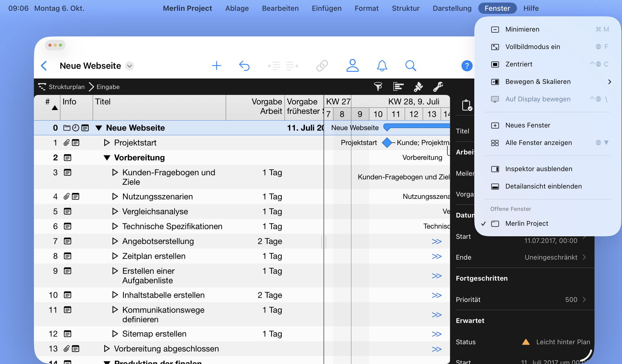Image resolution: width=622 pixels, height=364 pixels.
Task: Open the Darstellung menu
Action: pos(452,8)
